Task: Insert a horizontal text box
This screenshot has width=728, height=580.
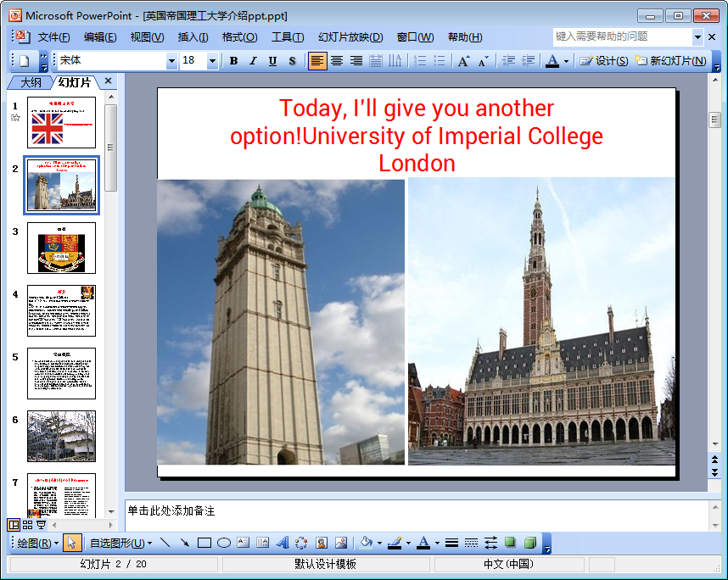Action: click(x=244, y=543)
